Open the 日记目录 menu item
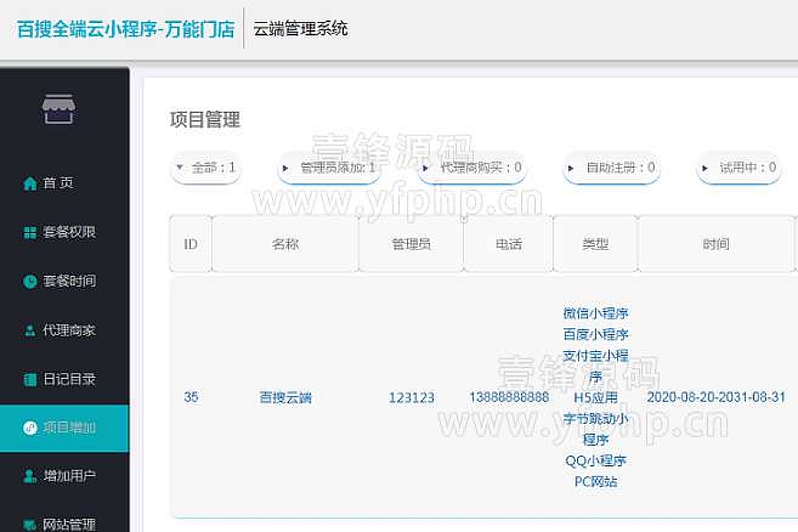This screenshot has height=532, width=798. 69,379
